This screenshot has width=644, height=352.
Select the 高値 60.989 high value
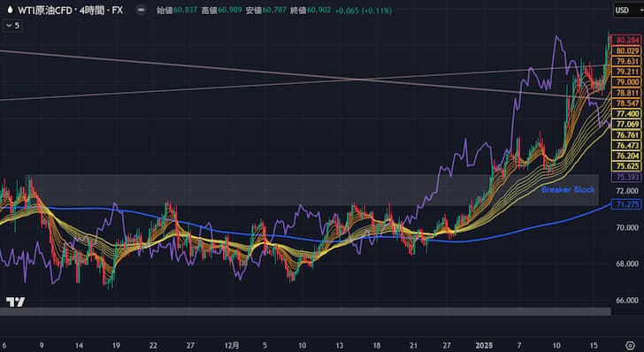[x=221, y=11]
